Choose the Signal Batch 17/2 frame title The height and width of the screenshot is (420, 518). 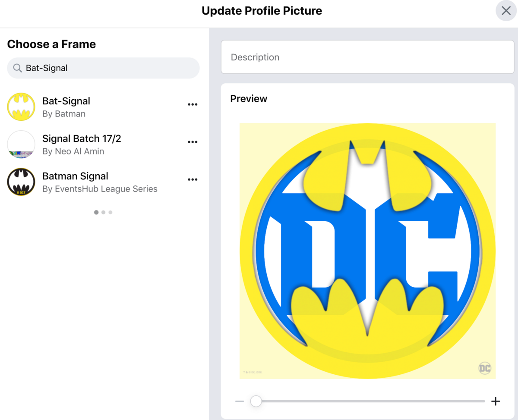click(x=82, y=139)
